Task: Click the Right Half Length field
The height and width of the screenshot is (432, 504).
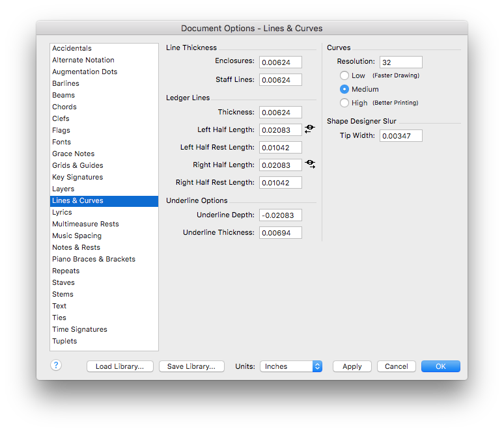Action: tap(281, 165)
